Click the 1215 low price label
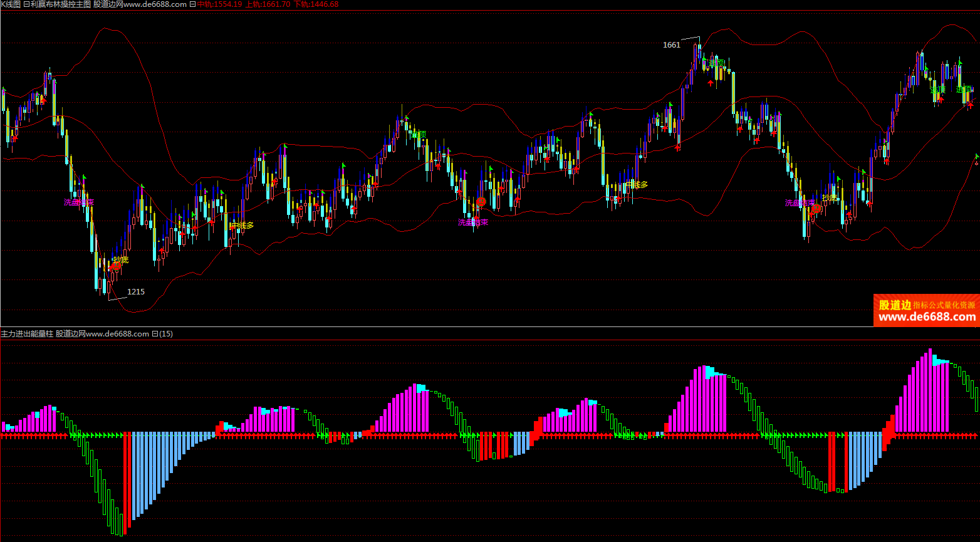Image resolution: width=980 pixels, height=542 pixels. tap(136, 292)
